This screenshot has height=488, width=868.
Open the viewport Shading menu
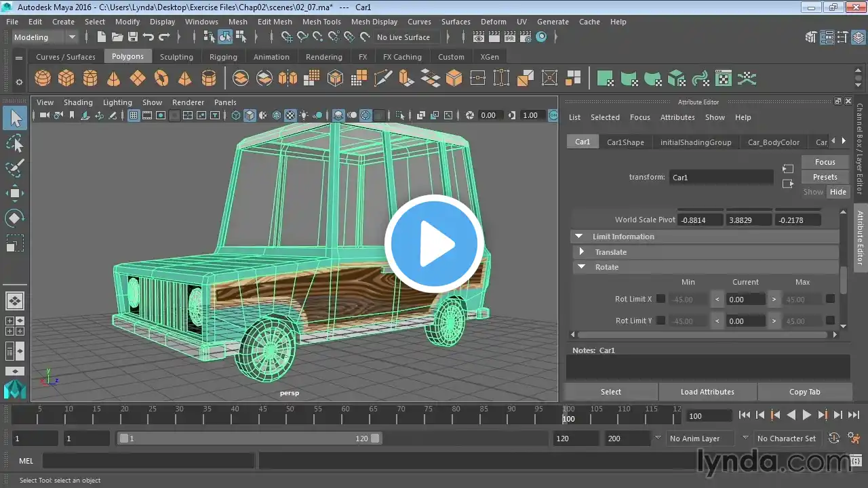click(78, 102)
